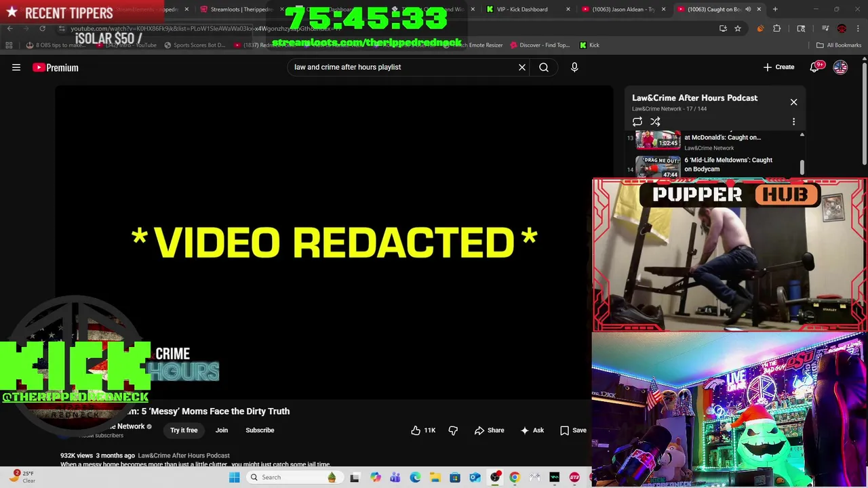Open the Discover - Find Top bookmark
The width and height of the screenshot is (868, 488).
click(x=539, y=45)
